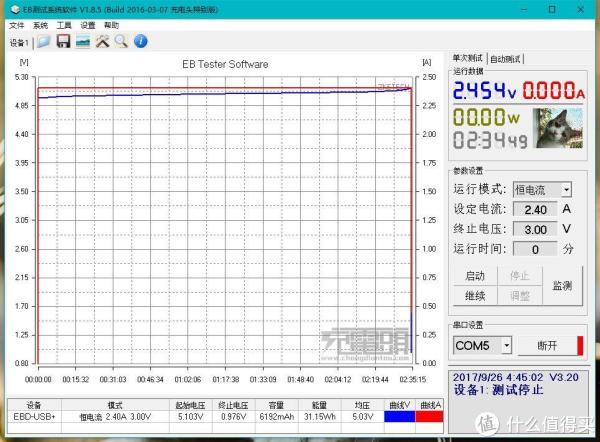Click the magnifier search icon
Screen dimensions: 600x442
click(121, 42)
